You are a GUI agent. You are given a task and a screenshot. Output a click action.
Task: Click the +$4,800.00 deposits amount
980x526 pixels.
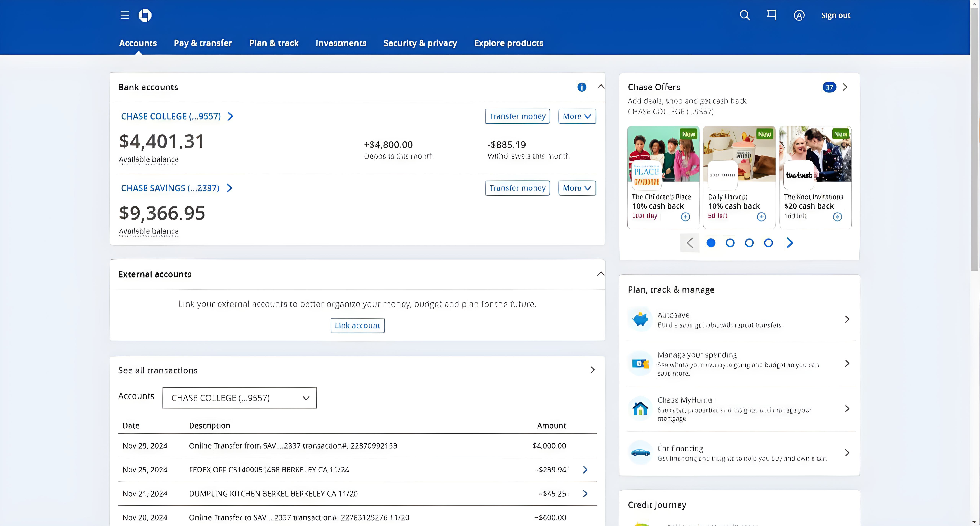[x=388, y=145]
